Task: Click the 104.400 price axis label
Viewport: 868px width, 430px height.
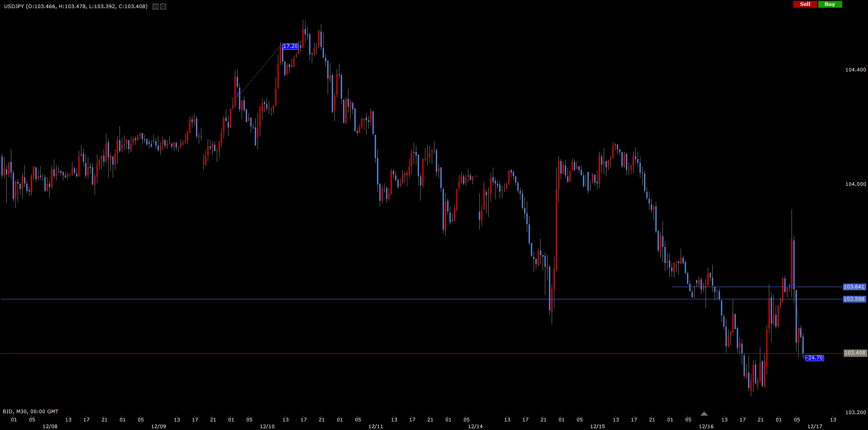Action: tap(855, 70)
